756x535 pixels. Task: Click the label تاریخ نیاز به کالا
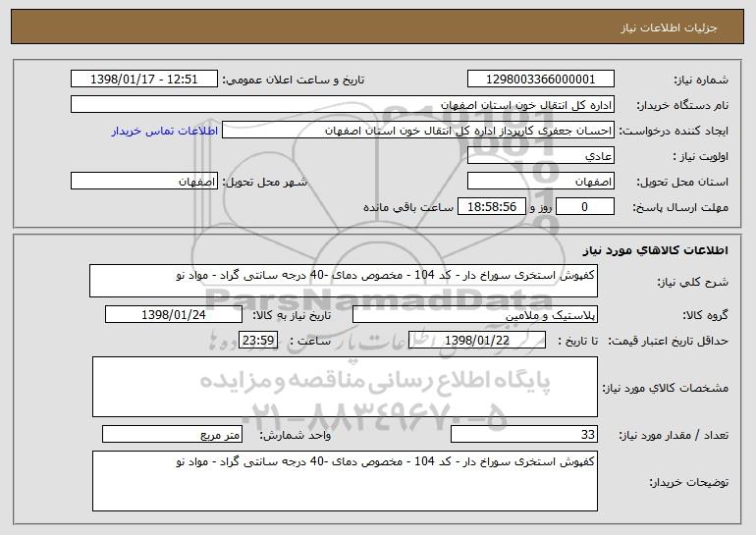click(293, 315)
